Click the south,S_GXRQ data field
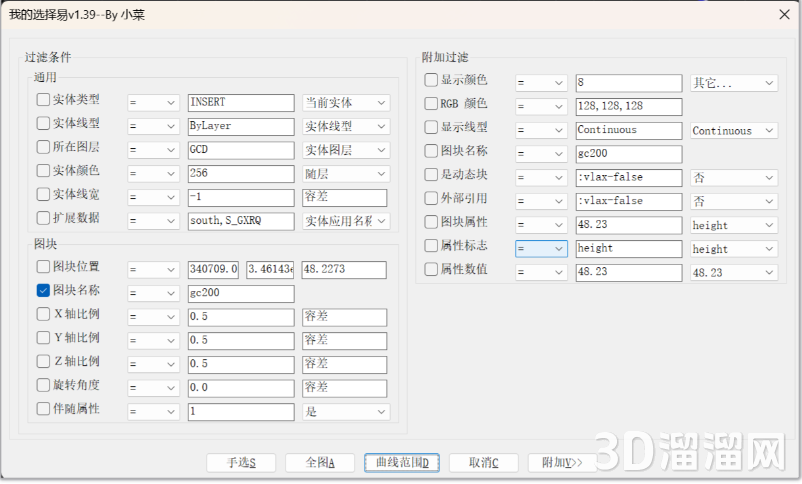The width and height of the screenshot is (802, 484). coord(241,221)
